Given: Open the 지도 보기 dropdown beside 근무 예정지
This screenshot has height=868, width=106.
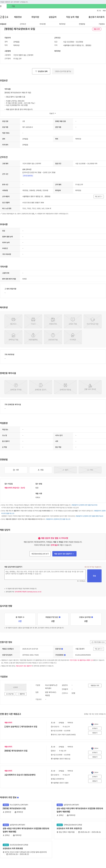Looking at the screenshot, I should coord(99,196).
